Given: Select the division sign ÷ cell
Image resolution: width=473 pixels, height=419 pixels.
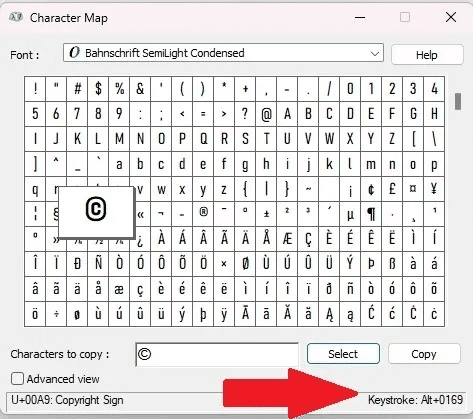Looking at the screenshot, I should click(x=56, y=314).
